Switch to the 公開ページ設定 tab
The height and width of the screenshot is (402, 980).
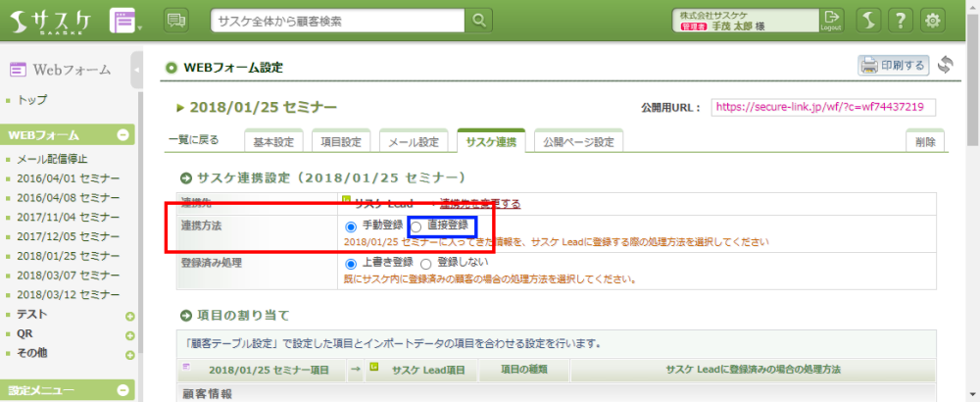(x=578, y=142)
